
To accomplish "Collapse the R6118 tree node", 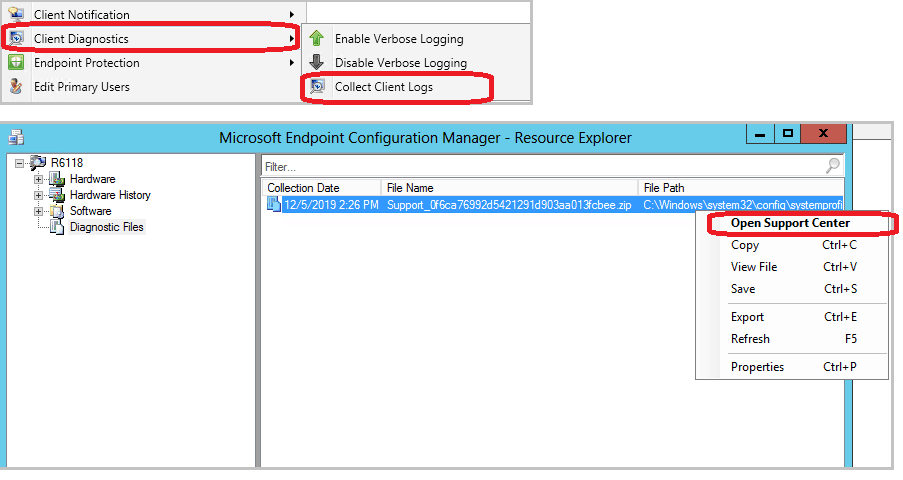I will click(x=20, y=163).
